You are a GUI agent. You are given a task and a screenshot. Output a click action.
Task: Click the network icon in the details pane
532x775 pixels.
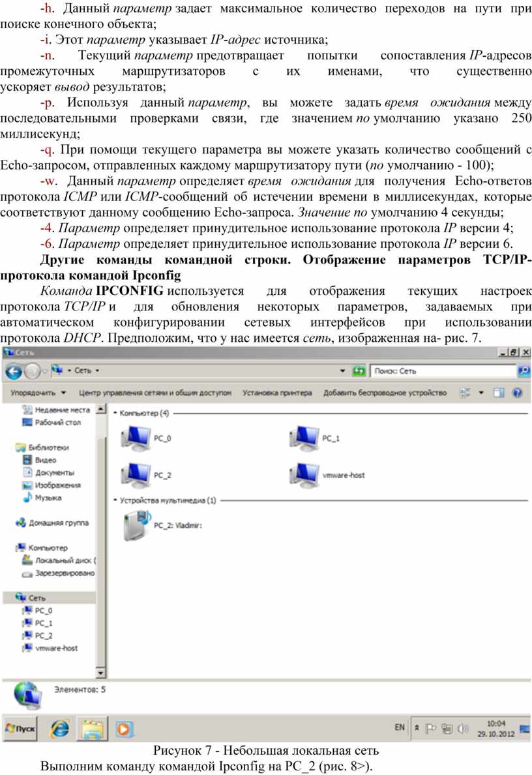[27, 695]
